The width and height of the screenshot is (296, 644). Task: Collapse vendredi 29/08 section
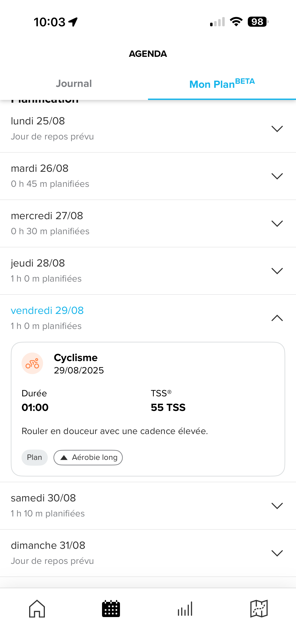coord(277,318)
